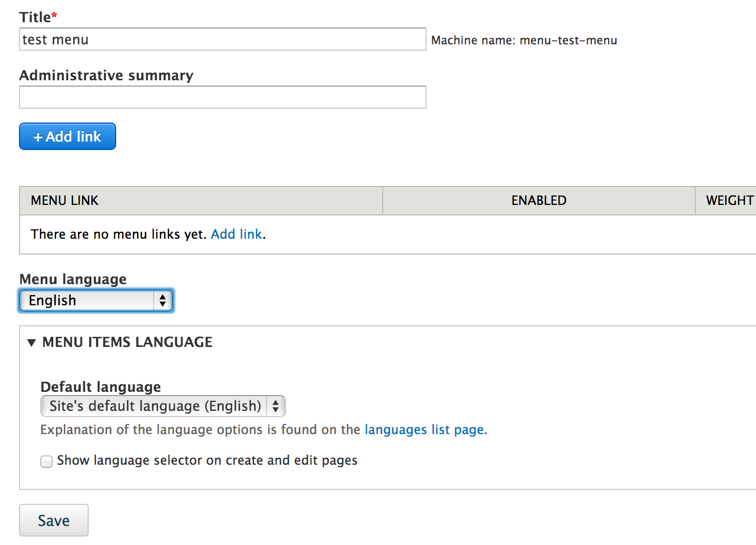Select the text test menu in Title
The width and height of the screenshot is (756, 545).
55,39
